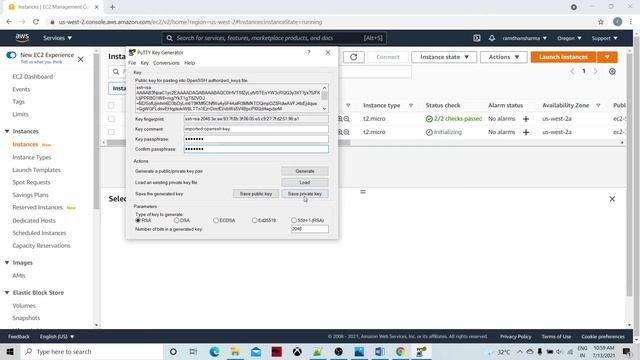Click Save private key button
The height and width of the screenshot is (360, 640).
[304, 194]
